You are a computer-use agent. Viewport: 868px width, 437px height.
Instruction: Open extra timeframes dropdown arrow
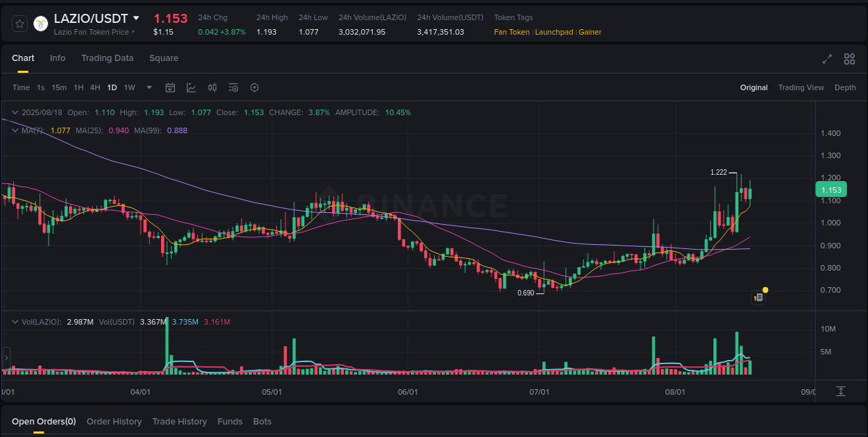(x=149, y=87)
